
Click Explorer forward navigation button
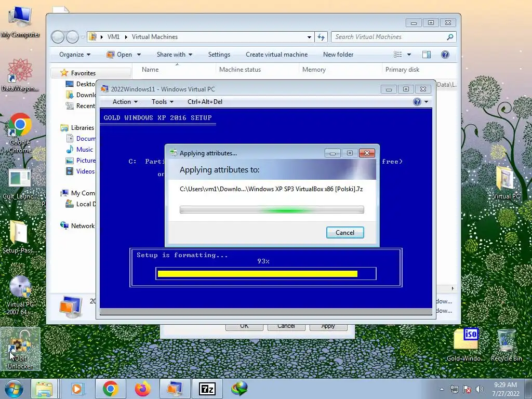pos(72,37)
